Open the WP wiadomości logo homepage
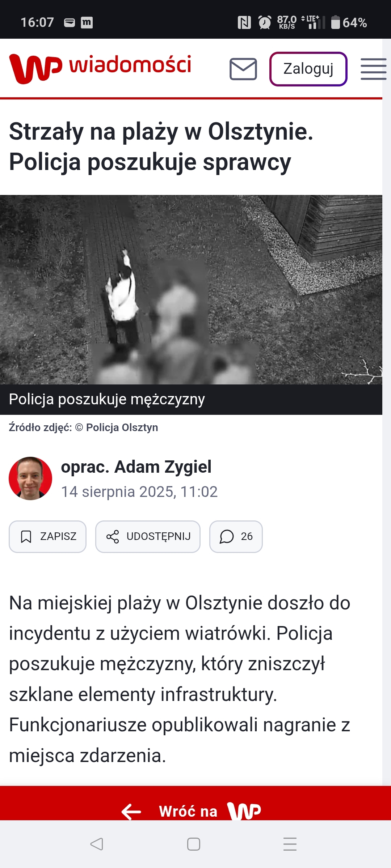The height and width of the screenshot is (868, 391). (100, 68)
